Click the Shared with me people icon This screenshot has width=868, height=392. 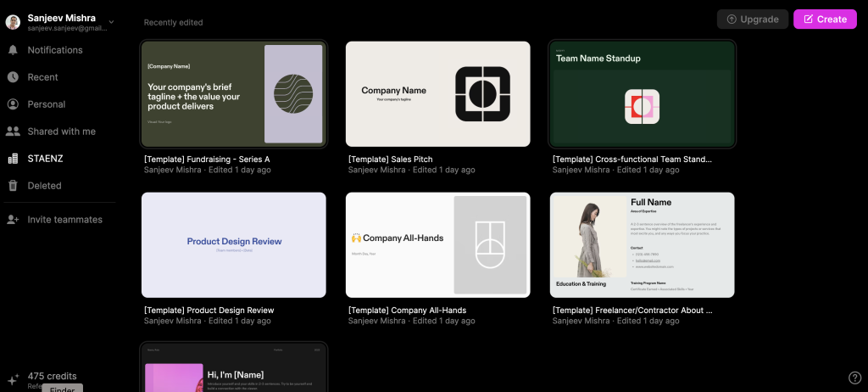click(x=13, y=132)
